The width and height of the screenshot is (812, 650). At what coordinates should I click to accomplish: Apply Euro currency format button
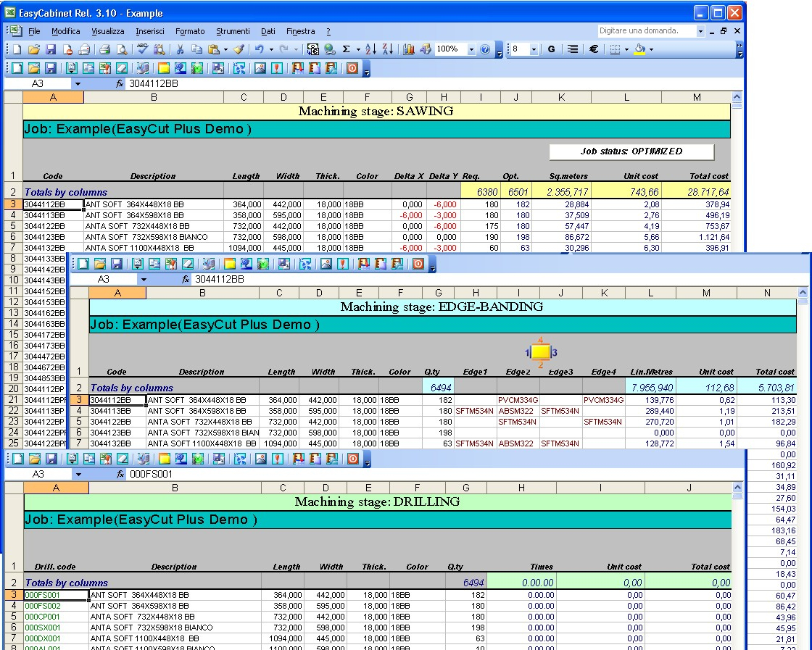593,49
